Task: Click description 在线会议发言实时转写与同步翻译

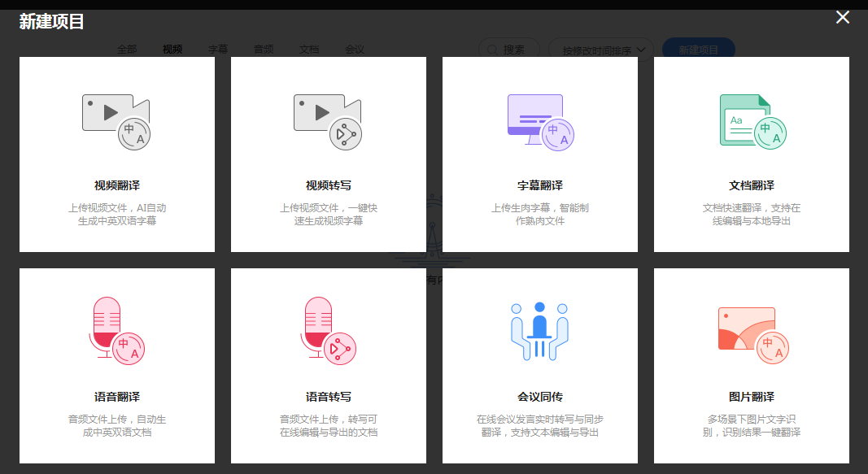Action: click(x=539, y=425)
